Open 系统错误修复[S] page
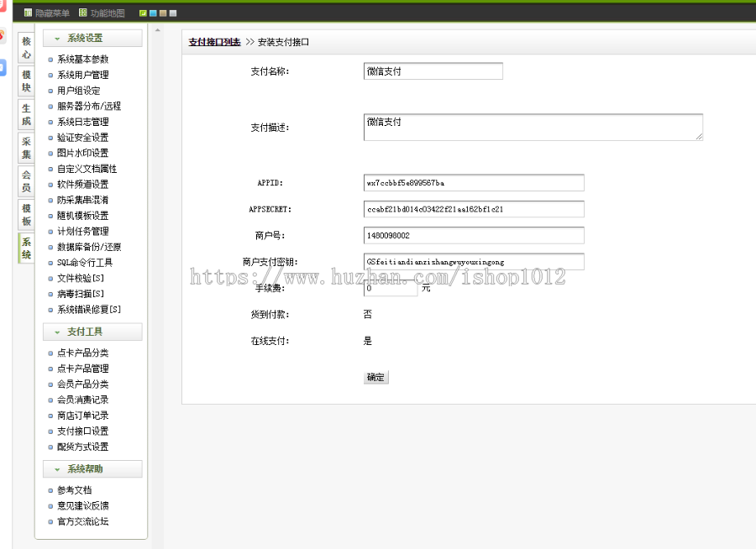This screenshot has width=756, height=549. 89,310
